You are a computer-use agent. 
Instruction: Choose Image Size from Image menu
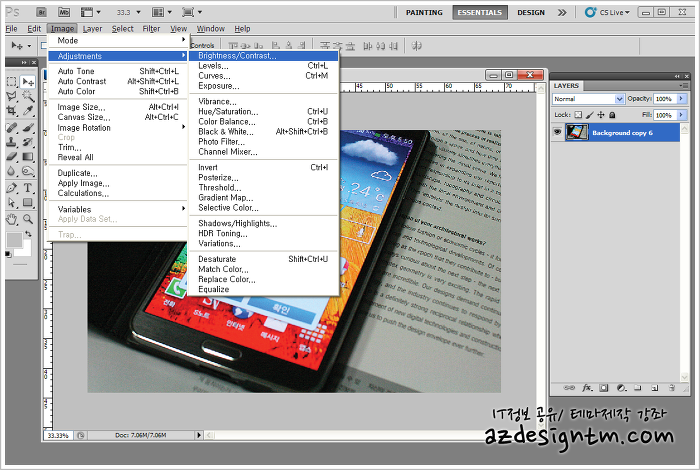point(118,107)
